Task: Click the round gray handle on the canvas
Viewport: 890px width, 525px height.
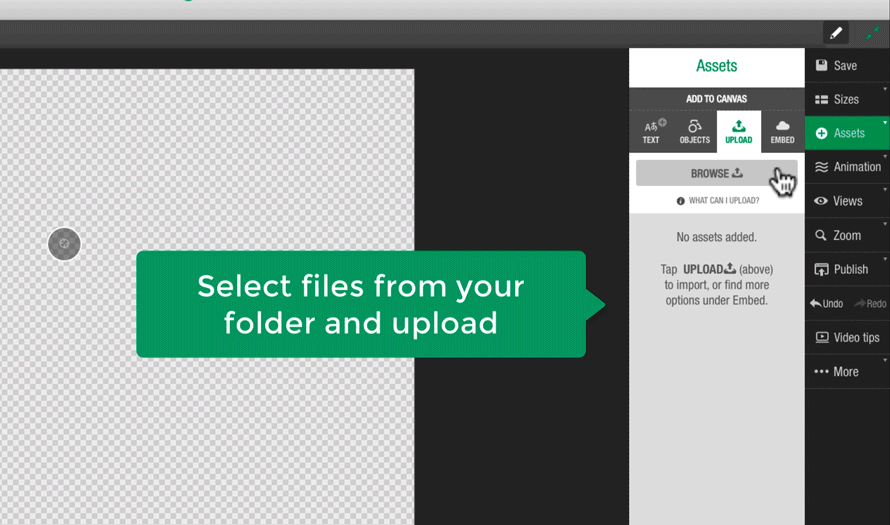Action: [x=64, y=244]
